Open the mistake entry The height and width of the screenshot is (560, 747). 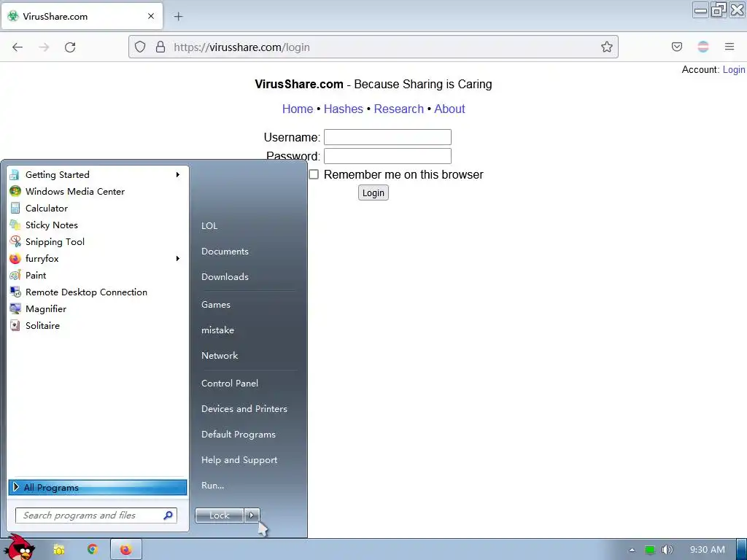[x=217, y=330]
